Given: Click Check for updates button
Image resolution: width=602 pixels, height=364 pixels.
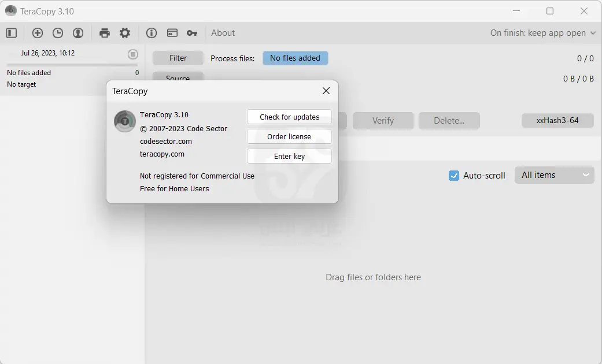Looking at the screenshot, I should click(x=289, y=117).
